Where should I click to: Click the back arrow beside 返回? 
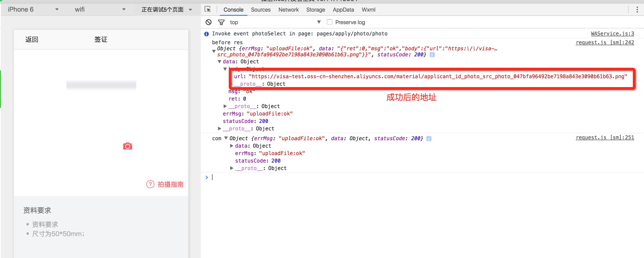[x=20, y=40]
